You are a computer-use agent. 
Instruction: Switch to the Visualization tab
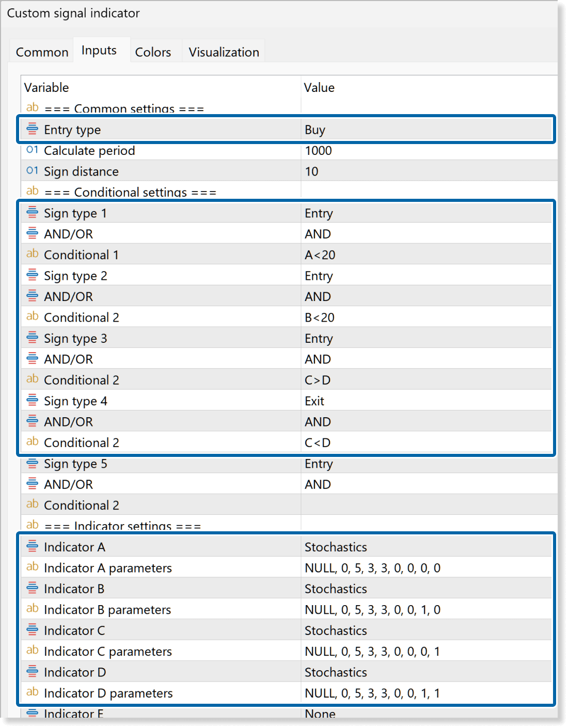click(x=224, y=51)
